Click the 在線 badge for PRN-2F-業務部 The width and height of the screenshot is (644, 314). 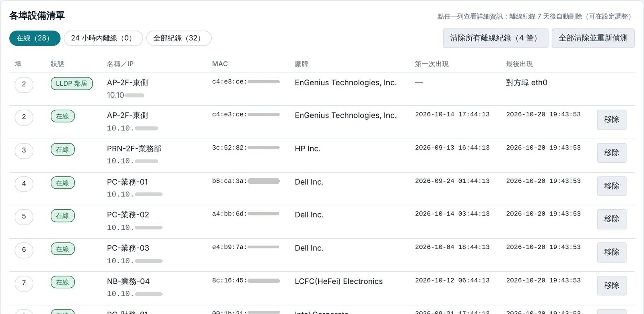click(x=62, y=149)
